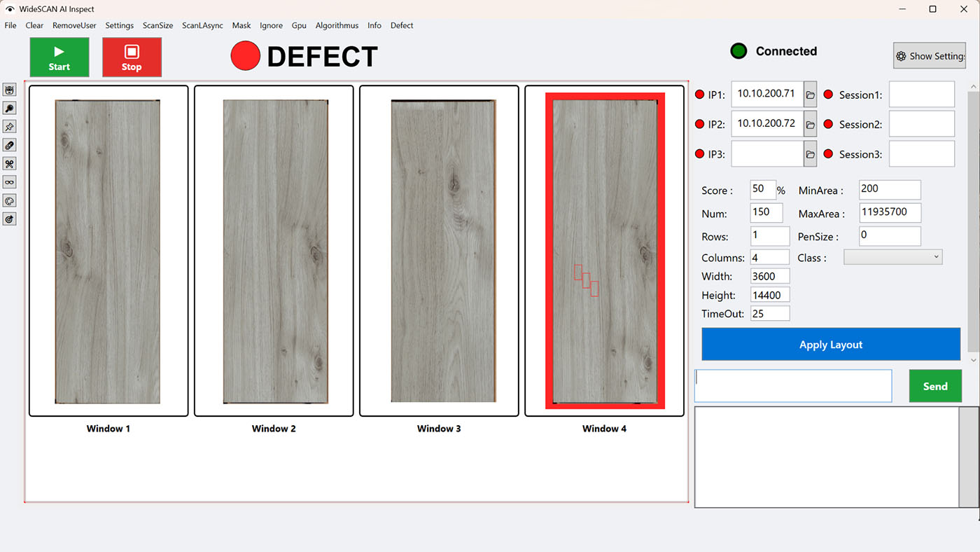Click the settings panel scrollbar up arrow
980x552 pixels.
973,85
